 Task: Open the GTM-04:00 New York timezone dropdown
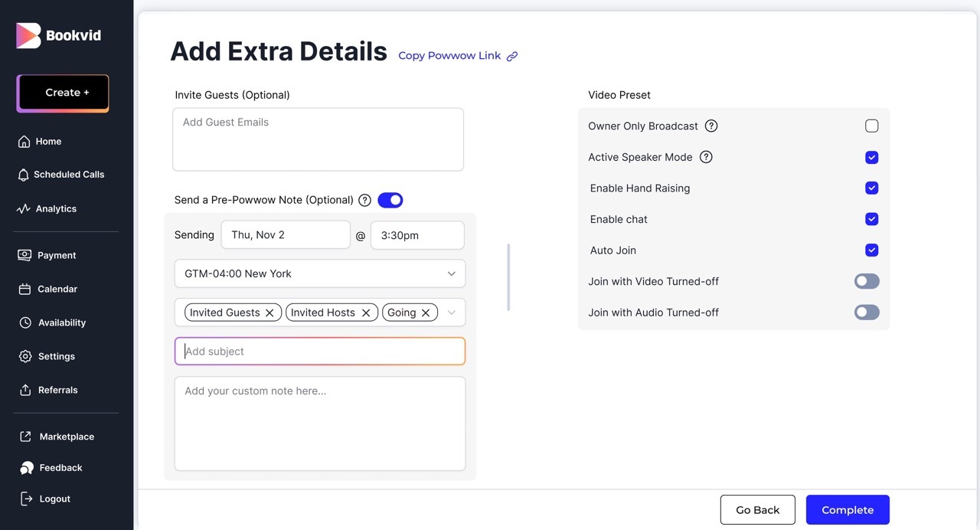click(x=319, y=273)
